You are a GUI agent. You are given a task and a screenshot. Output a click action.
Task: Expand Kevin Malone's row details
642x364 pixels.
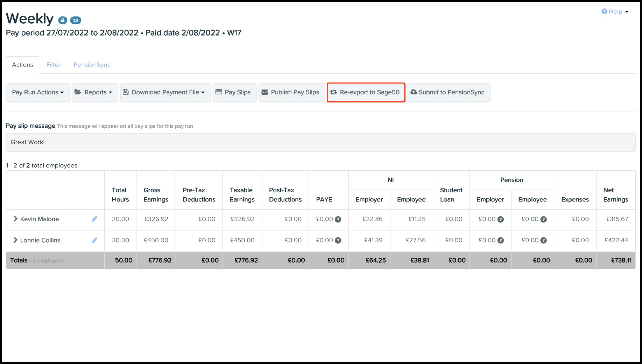(x=15, y=219)
